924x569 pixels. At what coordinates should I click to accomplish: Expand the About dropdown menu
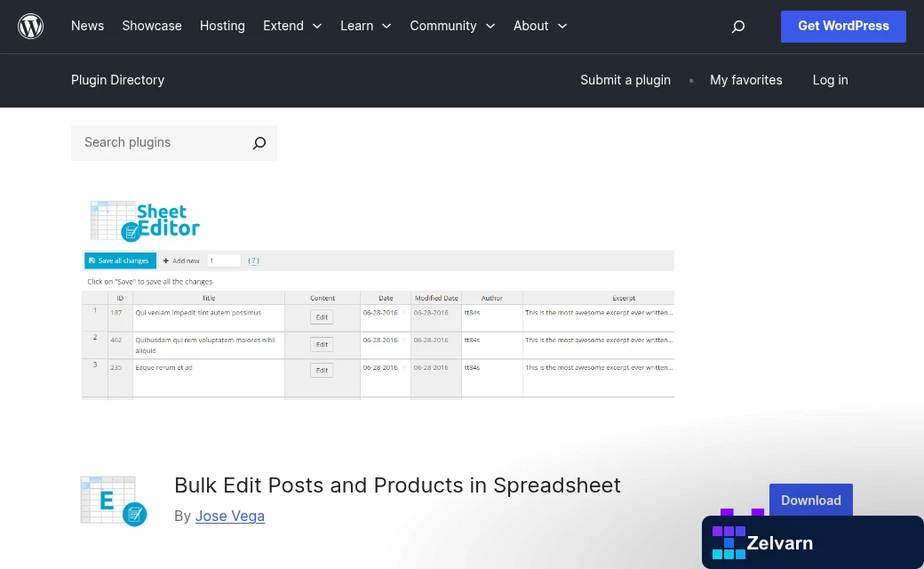(540, 26)
